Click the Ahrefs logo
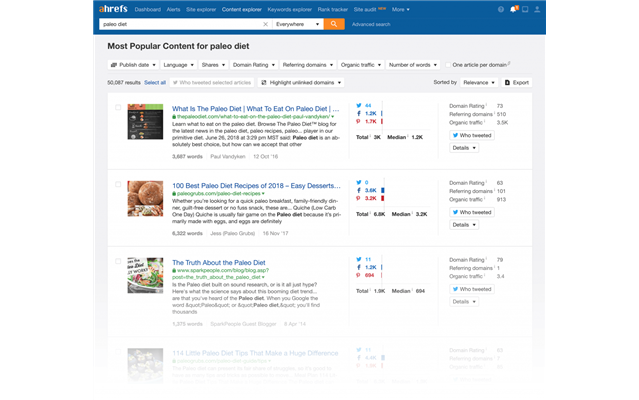 coord(114,9)
